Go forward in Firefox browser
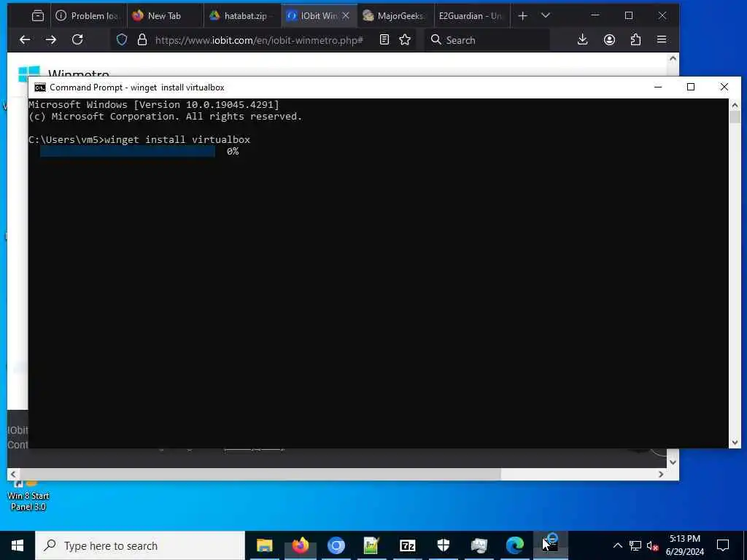This screenshot has width=747, height=560. point(51,40)
